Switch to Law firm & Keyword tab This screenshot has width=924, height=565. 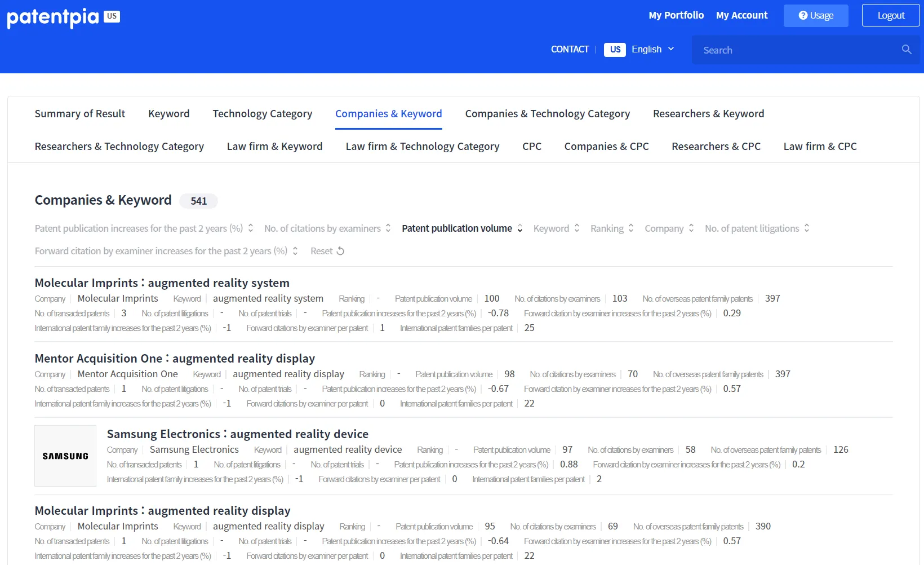click(275, 147)
